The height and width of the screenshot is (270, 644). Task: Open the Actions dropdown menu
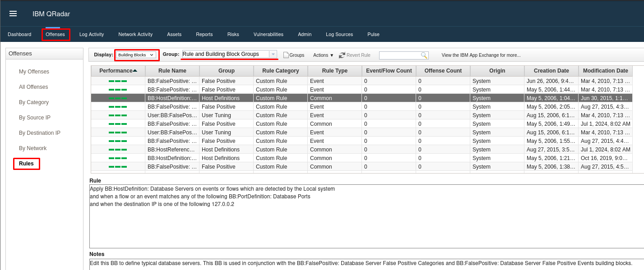coord(324,55)
